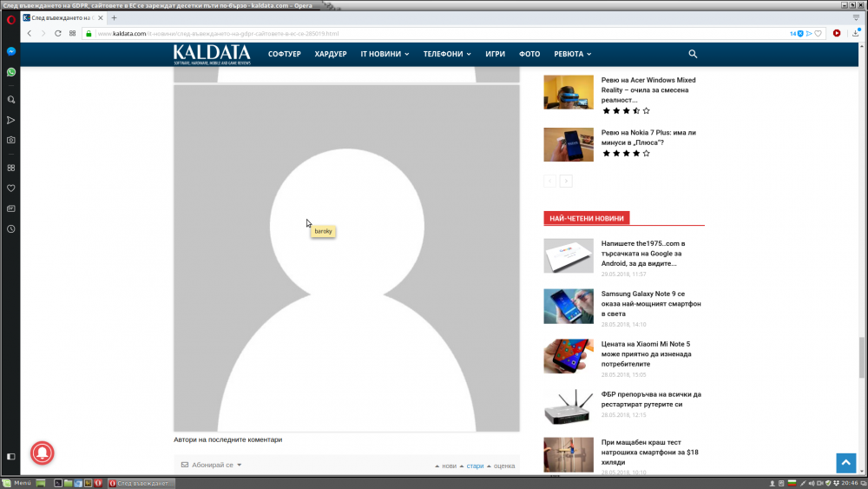Open НАЙ-ЧЕТЕНИ НОВИНИ section header
868x489 pixels.
(x=586, y=218)
